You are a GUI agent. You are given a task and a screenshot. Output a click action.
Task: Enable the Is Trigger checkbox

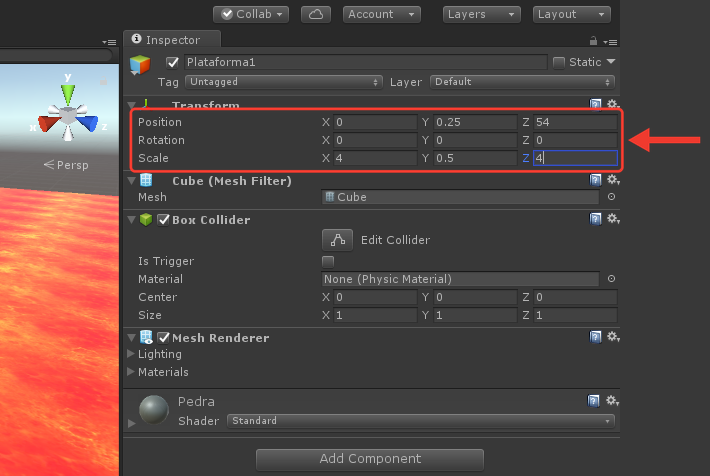pos(328,261)
